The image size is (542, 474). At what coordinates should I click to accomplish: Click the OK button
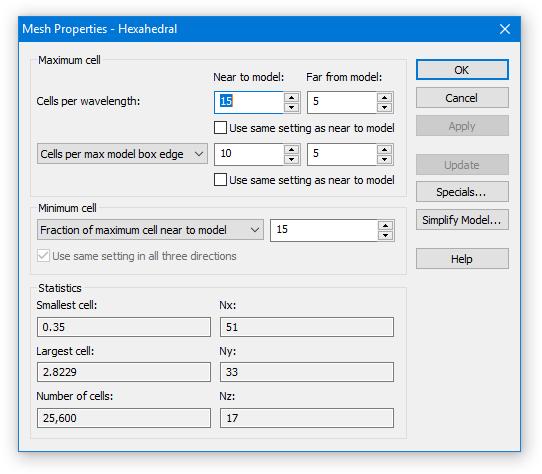[462, 70]
